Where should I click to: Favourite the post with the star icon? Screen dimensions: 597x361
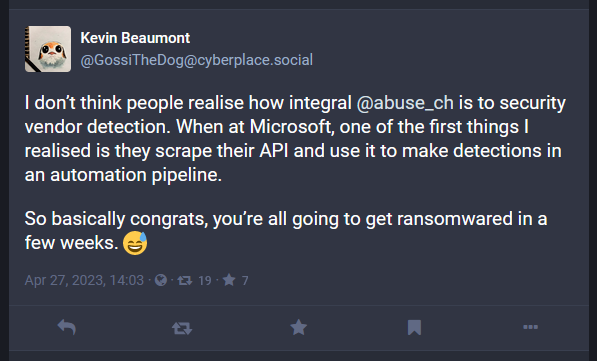[298, 327]
